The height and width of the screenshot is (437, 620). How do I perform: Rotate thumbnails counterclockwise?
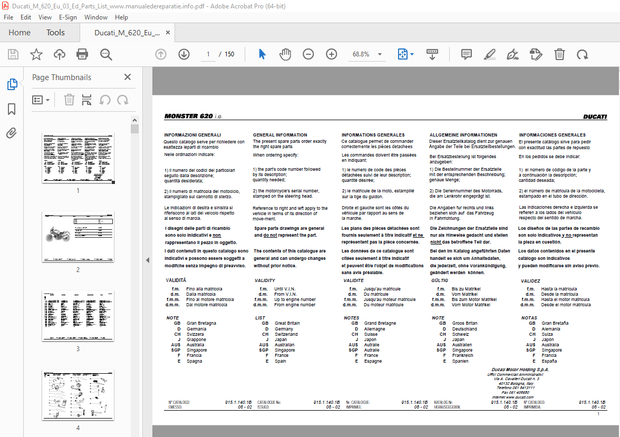click(105, 100)
